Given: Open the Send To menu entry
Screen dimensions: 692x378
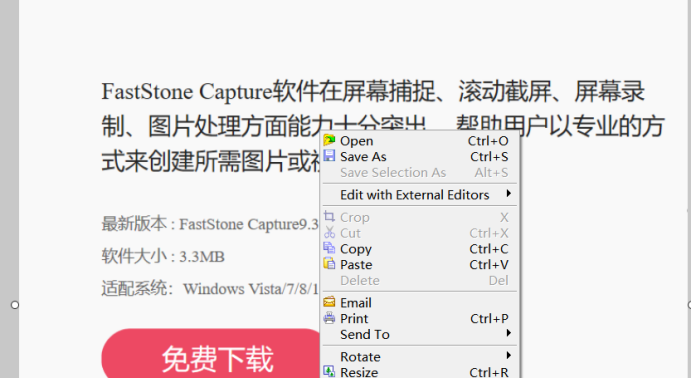Looking at the screenshot, I should coord(420,334).
